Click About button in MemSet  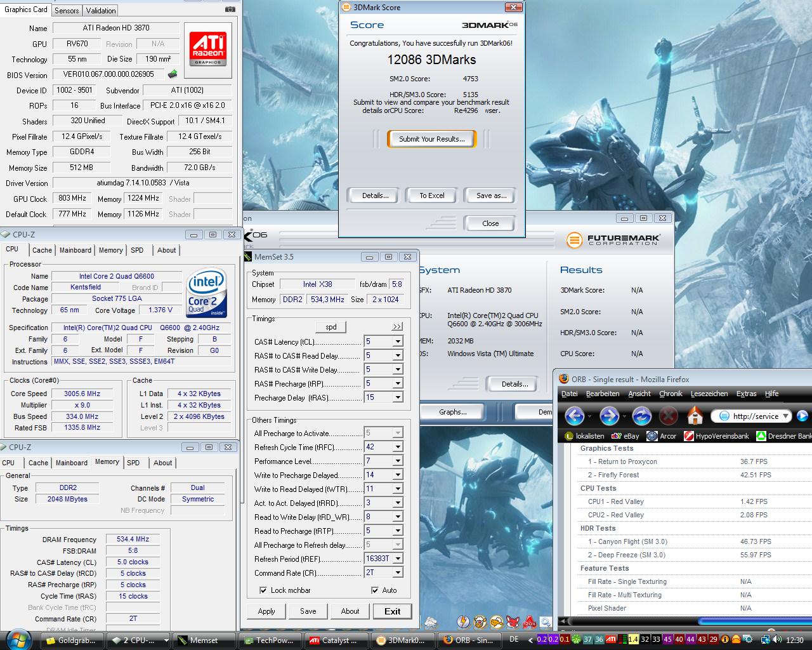click(350, 611)
